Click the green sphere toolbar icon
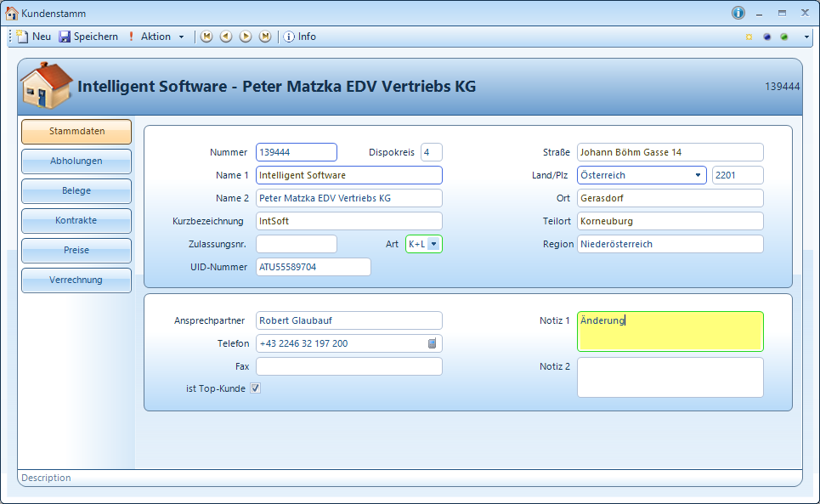 tap(784, 37)
